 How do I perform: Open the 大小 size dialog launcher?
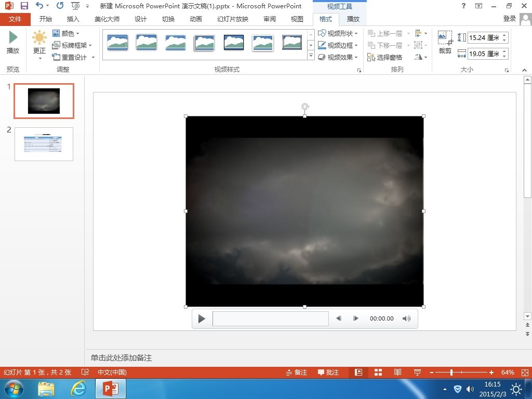coord(507,70)
